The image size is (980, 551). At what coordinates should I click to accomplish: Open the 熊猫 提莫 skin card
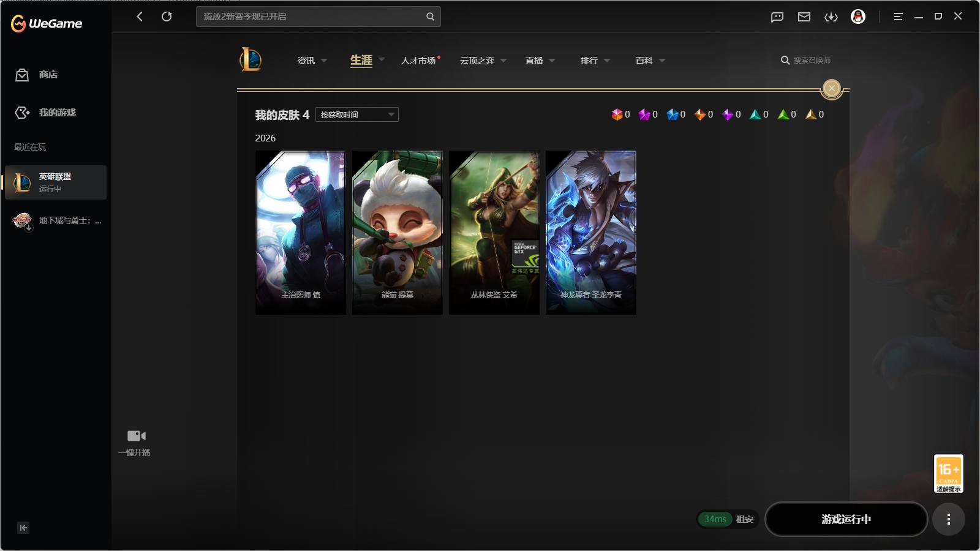[x=398, y=233]
